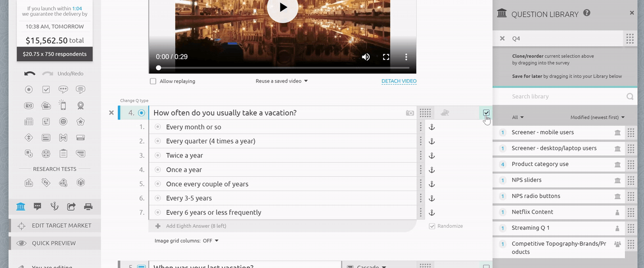This screenshot has width=644, height=268.
Task: Open "Competitive Topography-Brands/Products" library item
Action: [559, 248]
